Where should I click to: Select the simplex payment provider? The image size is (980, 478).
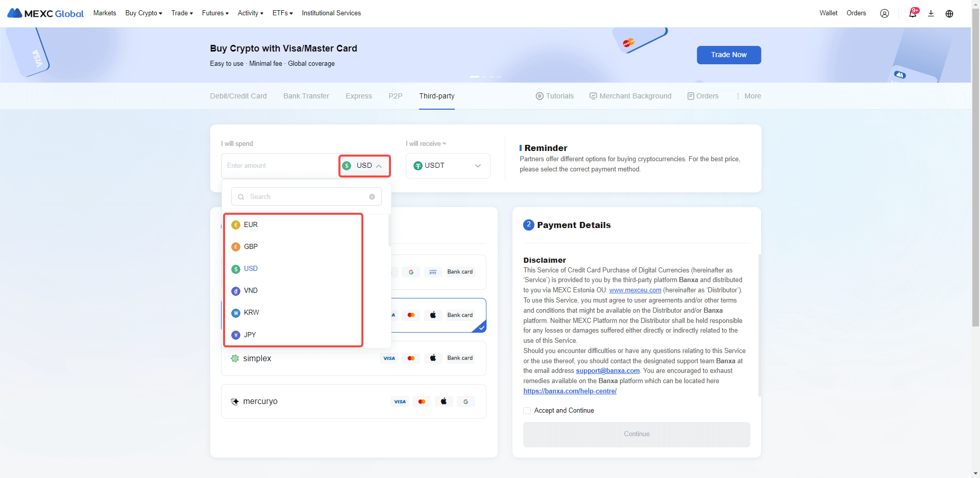tap(257, 359)
